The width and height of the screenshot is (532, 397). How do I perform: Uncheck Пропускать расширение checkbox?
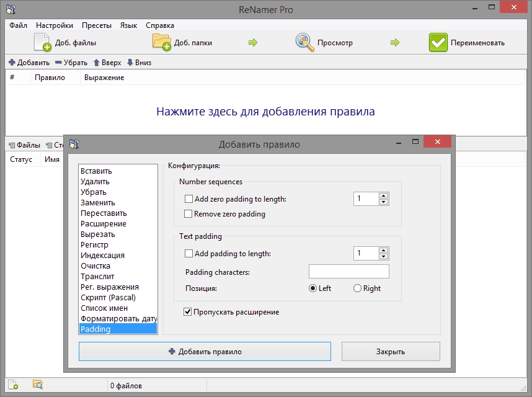(x=187, y=312)
